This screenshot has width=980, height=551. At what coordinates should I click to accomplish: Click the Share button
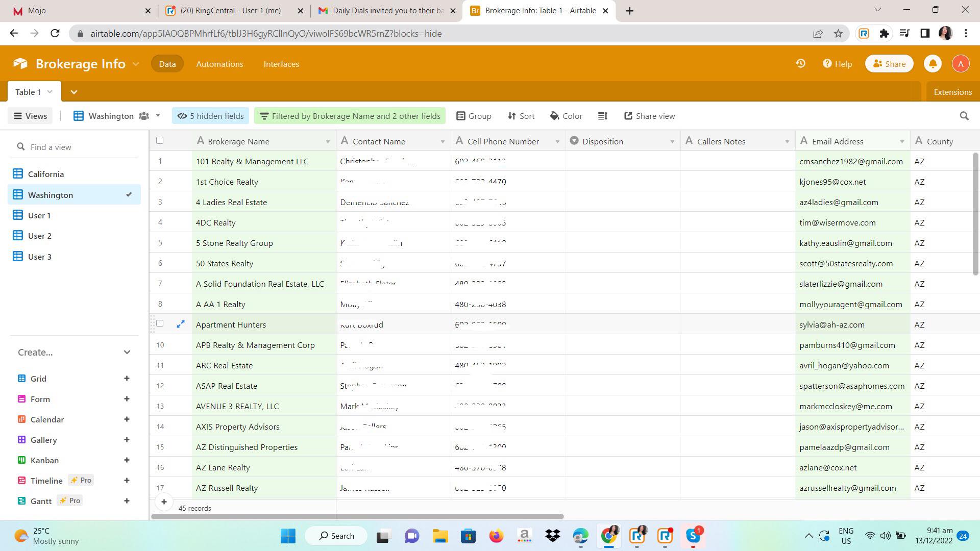point(889,64)
